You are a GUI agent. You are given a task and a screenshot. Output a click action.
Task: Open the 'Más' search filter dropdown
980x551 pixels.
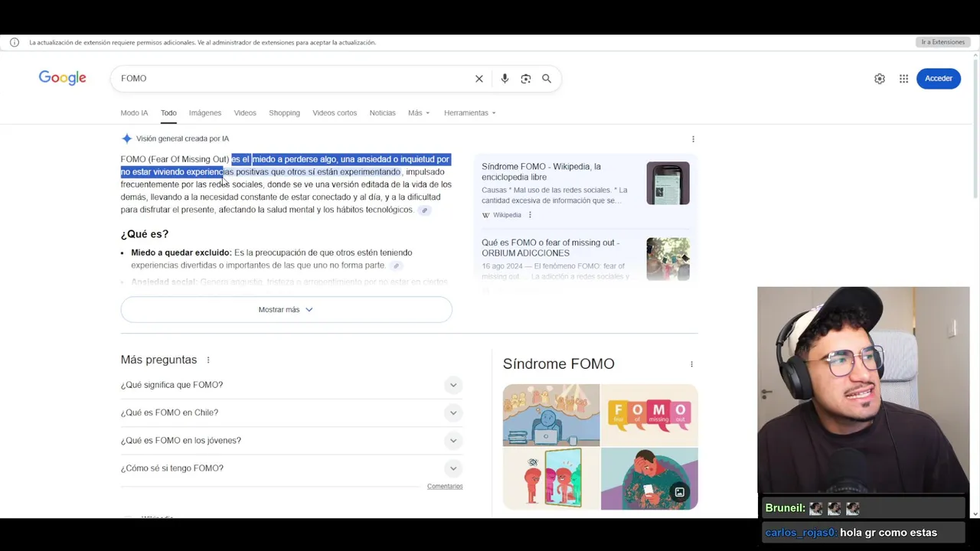click(x=419, y=113)
